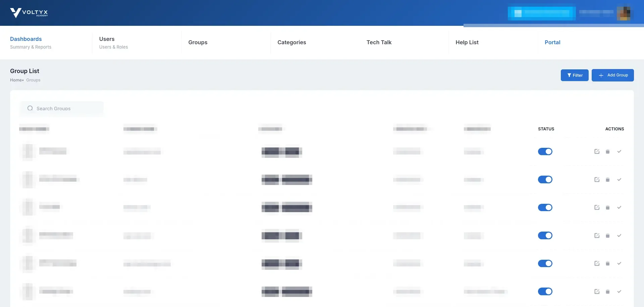Edit the fifth group row via pencil icon

tap(597, 263)
